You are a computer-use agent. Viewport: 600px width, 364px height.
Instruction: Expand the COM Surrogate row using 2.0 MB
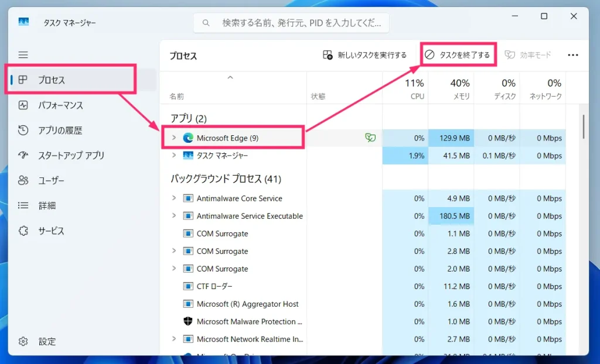click(174, 269)
